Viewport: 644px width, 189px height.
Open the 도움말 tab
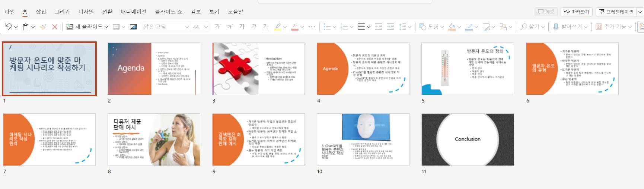tap(236, 12)
